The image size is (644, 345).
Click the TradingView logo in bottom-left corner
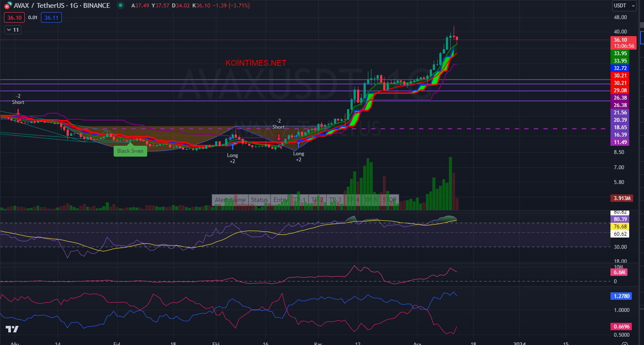pos(12,329)
